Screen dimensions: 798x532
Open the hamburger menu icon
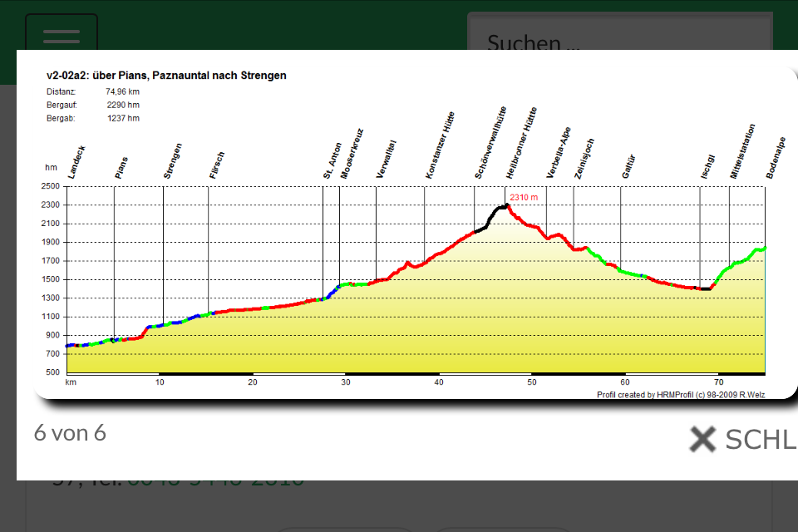click(x=61, y=33)
